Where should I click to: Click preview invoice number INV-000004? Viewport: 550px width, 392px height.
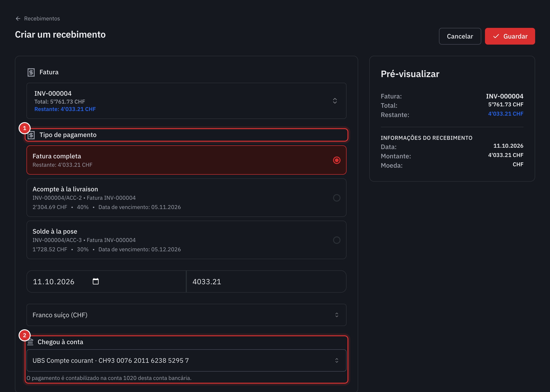click(504, 96)
